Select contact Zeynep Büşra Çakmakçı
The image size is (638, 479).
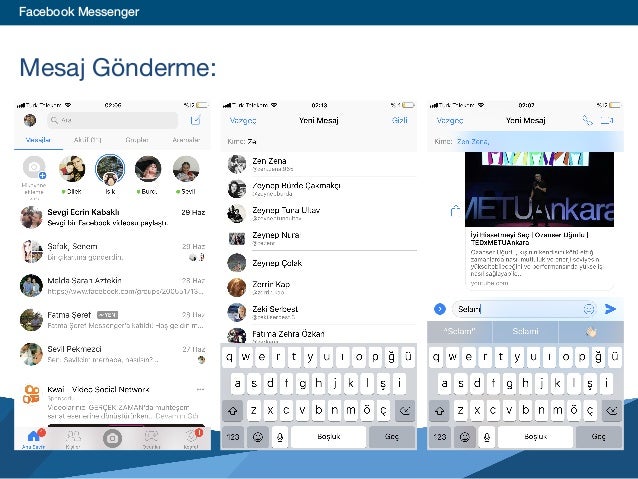(x=319, y=189)
